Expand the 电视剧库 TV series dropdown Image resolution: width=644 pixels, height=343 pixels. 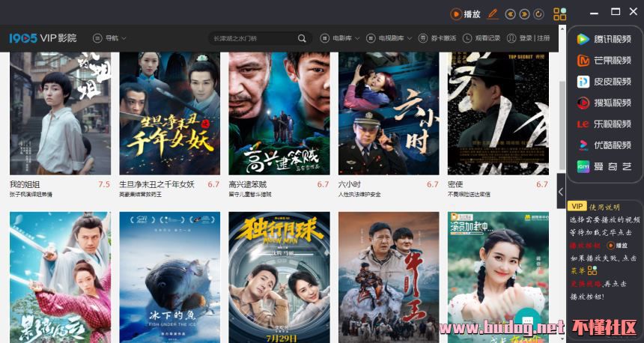389,38
